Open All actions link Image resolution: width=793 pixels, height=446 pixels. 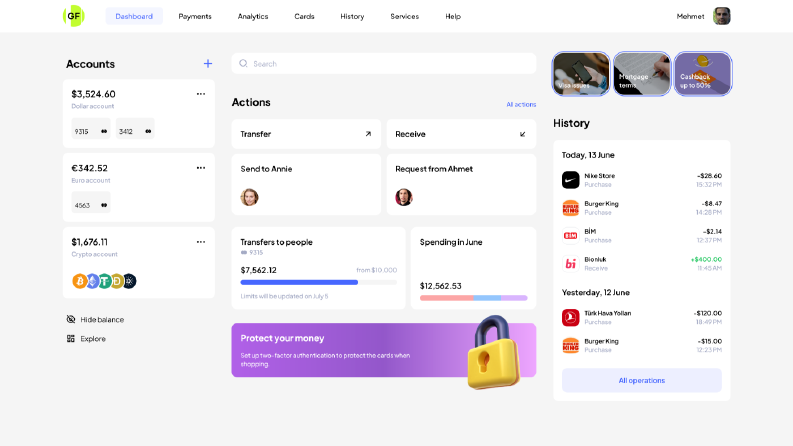pyautogui.click(x=521, y=104)
